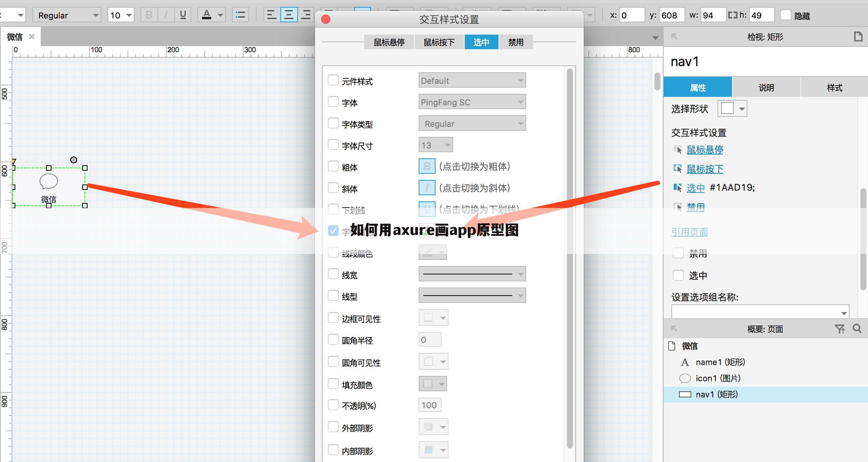Screen dimensions: 868x462
Task: Open the Default 元件样式 dropdown
Action: coord(472,81)
